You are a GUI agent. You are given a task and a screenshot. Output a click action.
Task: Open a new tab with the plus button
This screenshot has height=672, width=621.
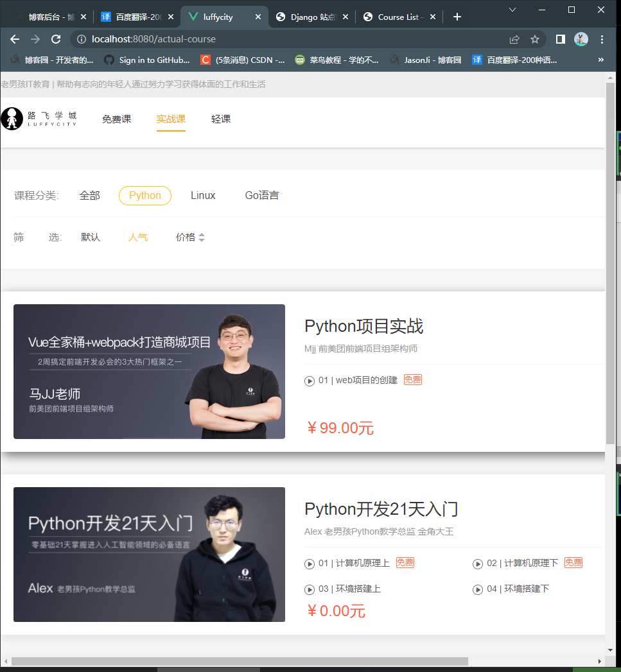point(457,17)
